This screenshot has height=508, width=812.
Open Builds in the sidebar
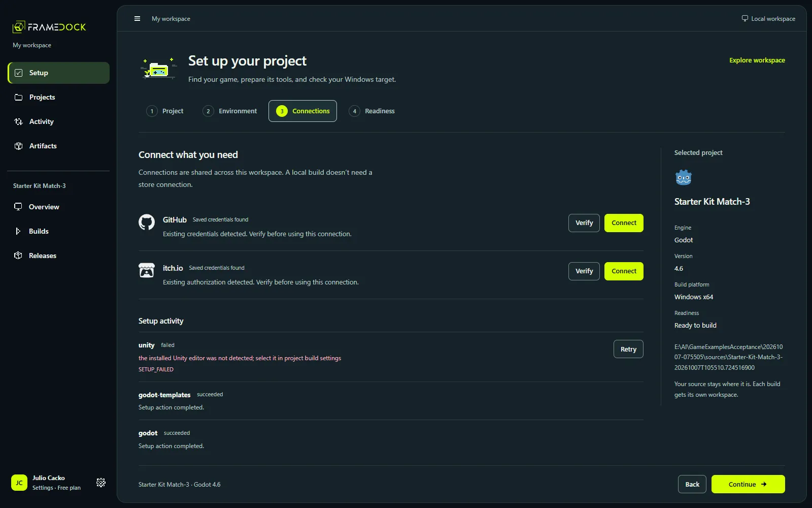pos(58,231)
